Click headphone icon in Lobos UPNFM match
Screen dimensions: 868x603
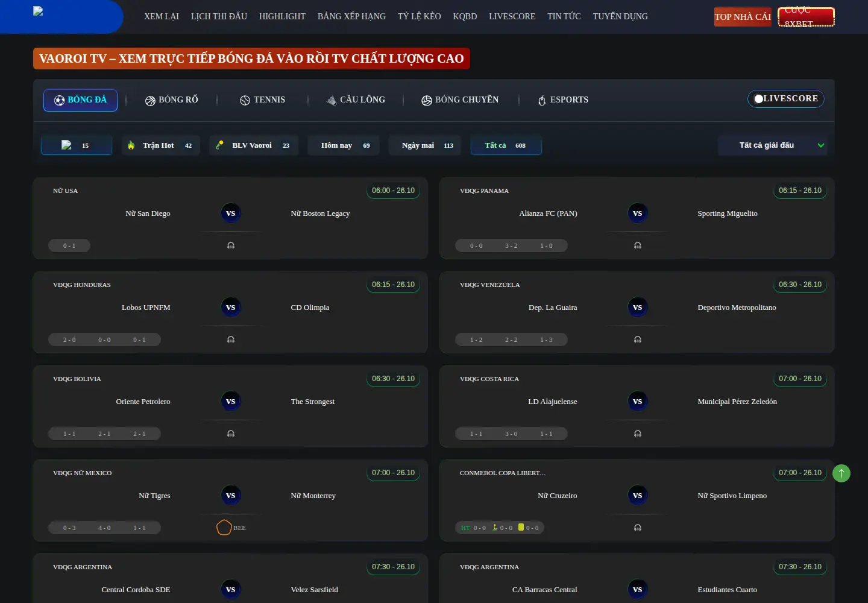pyautogui.click(x=231, y=339)
